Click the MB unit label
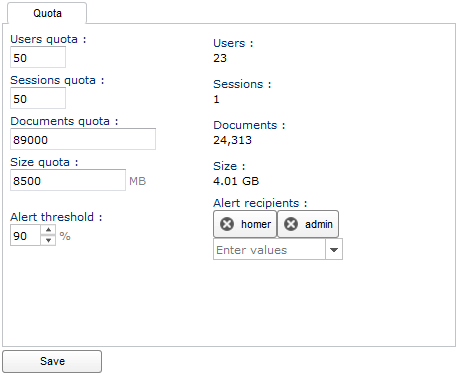Screen dimensions: 459x376 click(138, 181)
